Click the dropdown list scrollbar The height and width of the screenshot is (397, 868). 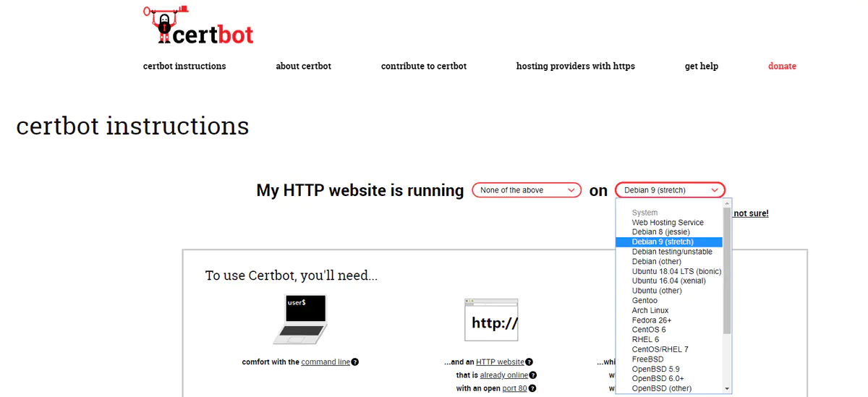(x=727, y=275)
